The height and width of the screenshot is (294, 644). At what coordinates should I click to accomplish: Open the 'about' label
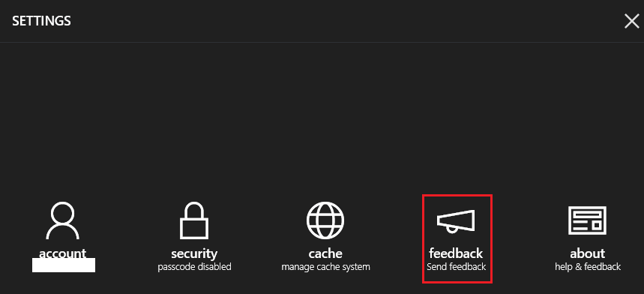pos(587,253)
